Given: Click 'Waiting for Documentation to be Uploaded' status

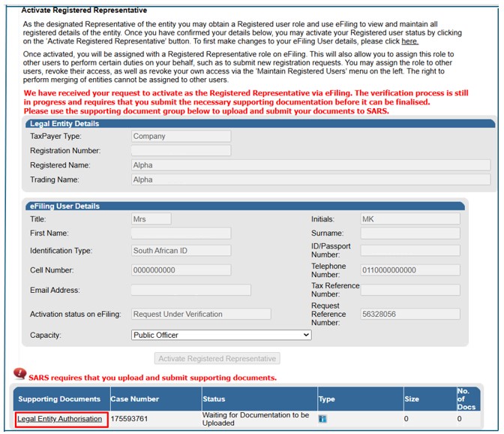Looking at the screenshot, I should pyautogui.click(x=256, y=419).
